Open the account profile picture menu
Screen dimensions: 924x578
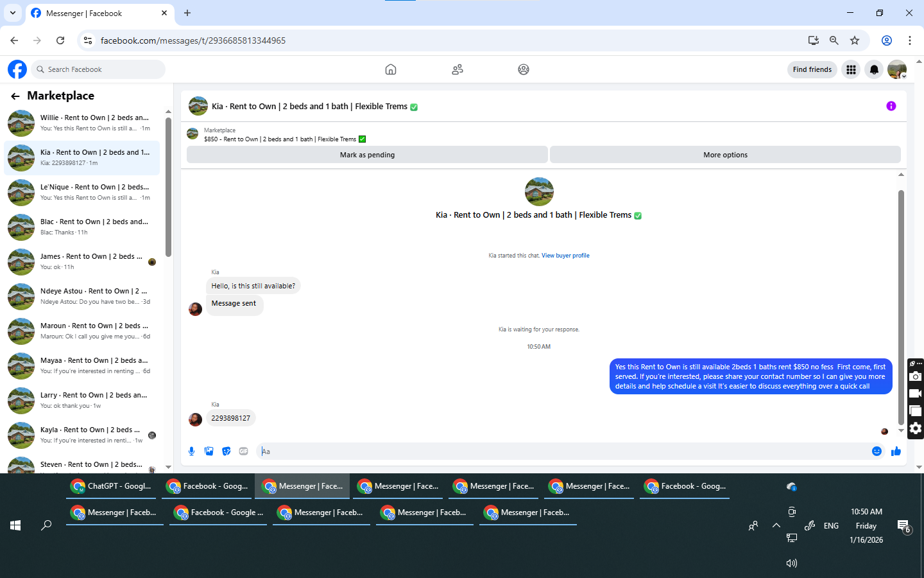click(x=897, y=69)
